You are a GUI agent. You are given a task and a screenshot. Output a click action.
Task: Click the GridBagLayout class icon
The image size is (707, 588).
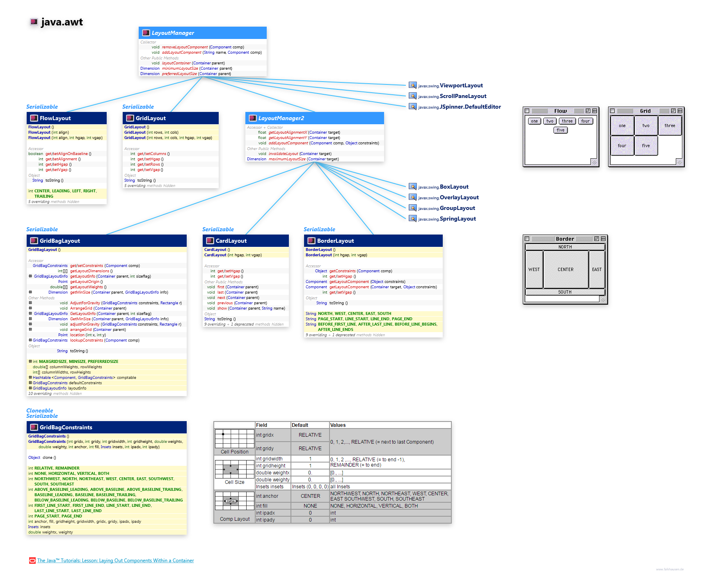click(x=34, y=241)
